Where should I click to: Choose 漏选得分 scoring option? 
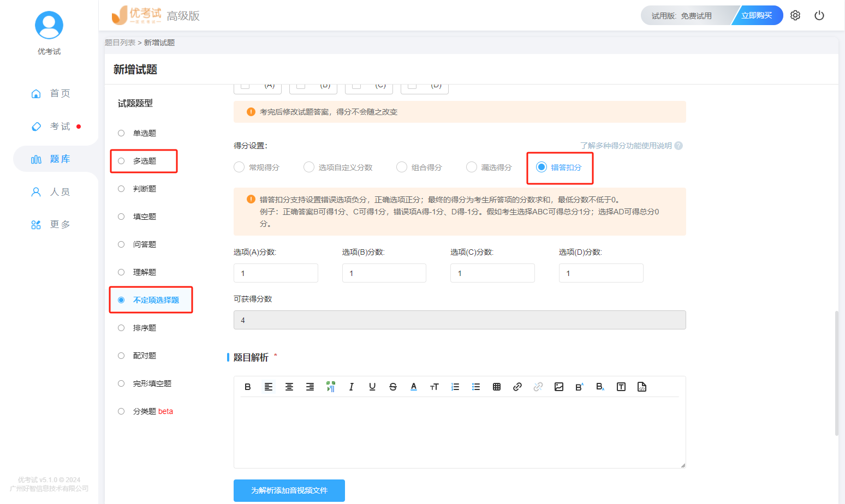(x=489, y=167)
